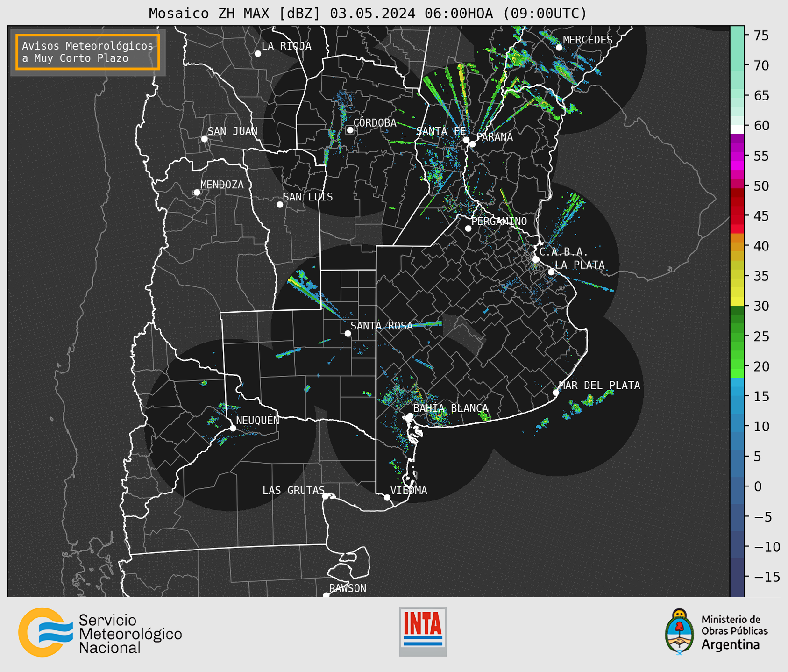
Task: Click the '10' tick label on colorbar
Action: point(761,427)
